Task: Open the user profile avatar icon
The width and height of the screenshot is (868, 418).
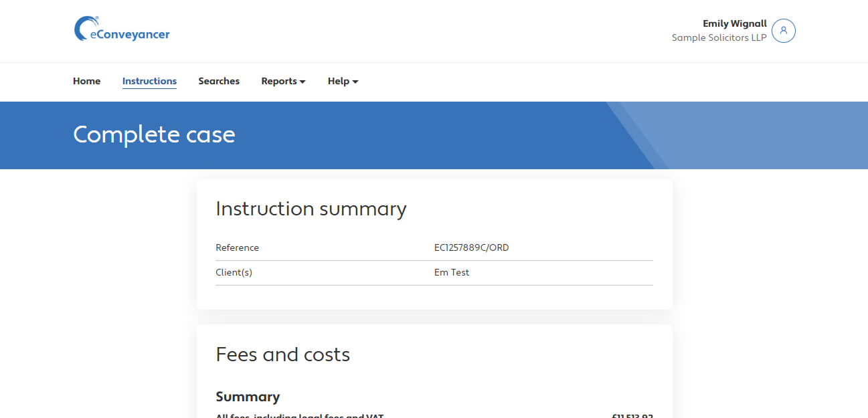Action: (784, 31)
